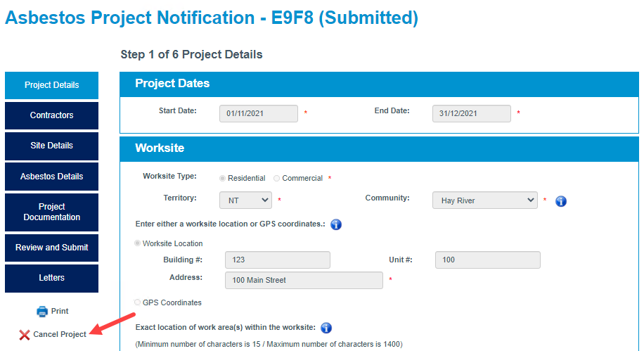The image size is (644, 351).
Task: Show info for exact location of work areas
Action: click(x=326, y=328)
